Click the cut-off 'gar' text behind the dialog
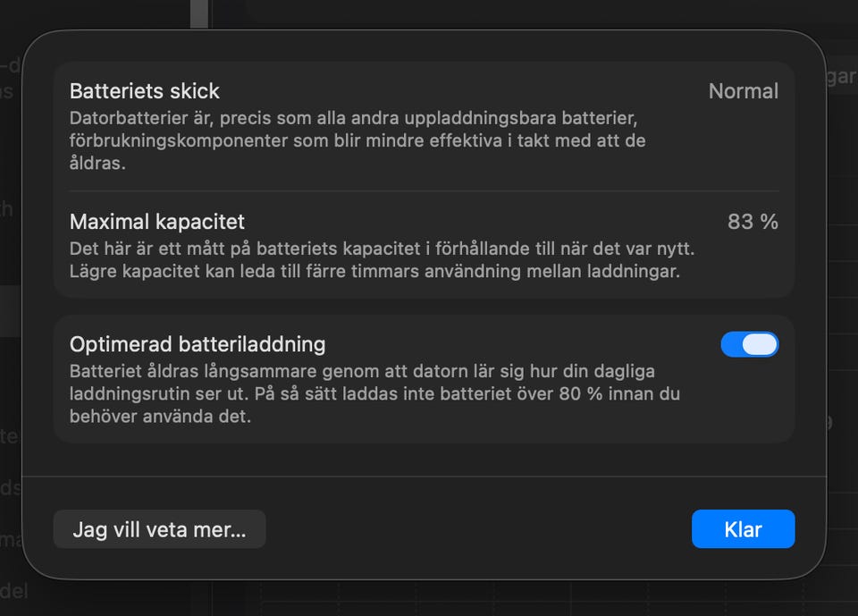This screenshot has width=858, height=616. pos(841,77)
